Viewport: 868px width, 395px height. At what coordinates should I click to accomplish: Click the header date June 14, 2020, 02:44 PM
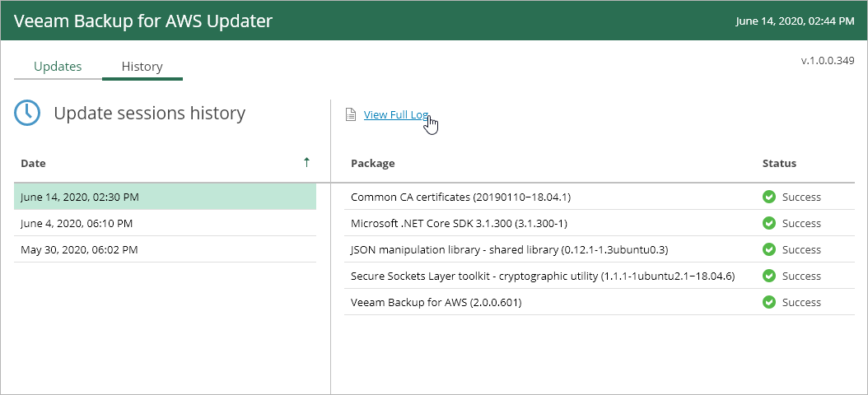coord(795,21)
